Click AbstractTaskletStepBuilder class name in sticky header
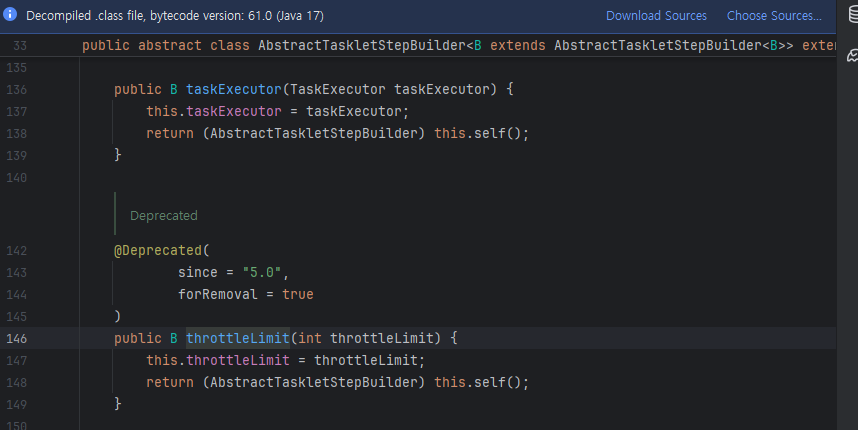This screenshot has width=858, height=430. pos(362,45)
